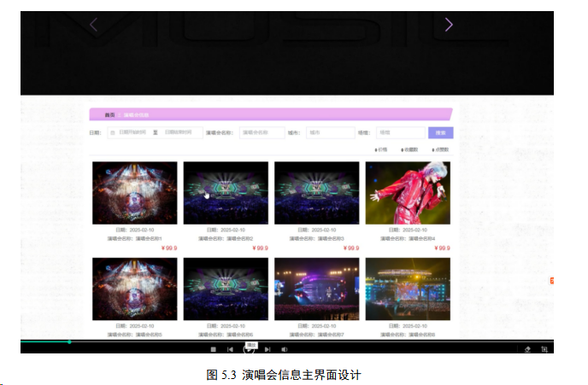Focus the 日期开始时间 start date field

point(132,132)
